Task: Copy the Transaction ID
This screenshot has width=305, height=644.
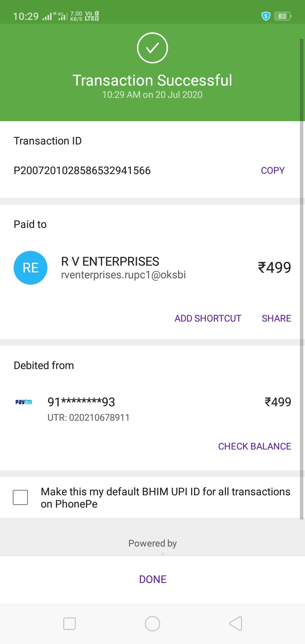Action: click(272, 170)
